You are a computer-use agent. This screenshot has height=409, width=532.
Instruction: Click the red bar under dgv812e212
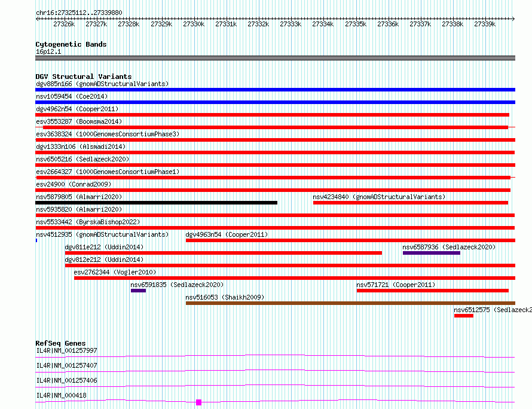tap(290, 265)
